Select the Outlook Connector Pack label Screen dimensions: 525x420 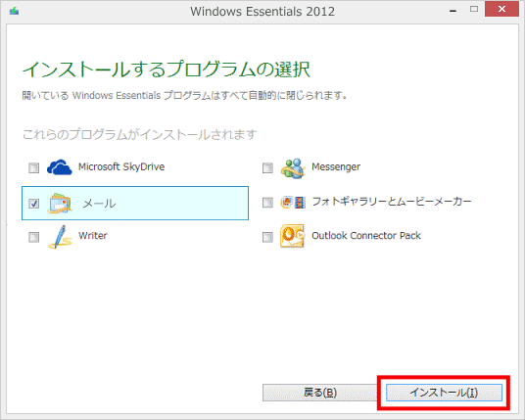click(366, 236)
